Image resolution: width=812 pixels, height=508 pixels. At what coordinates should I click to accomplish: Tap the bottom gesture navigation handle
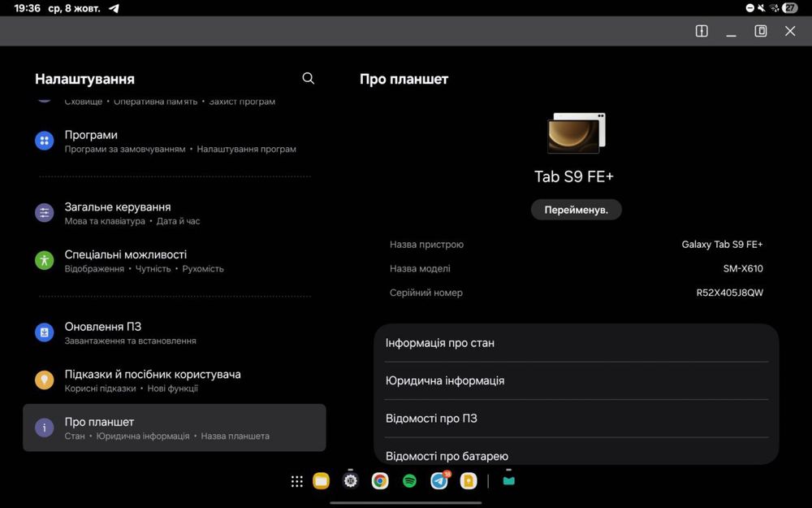click(x=406, y=502)
